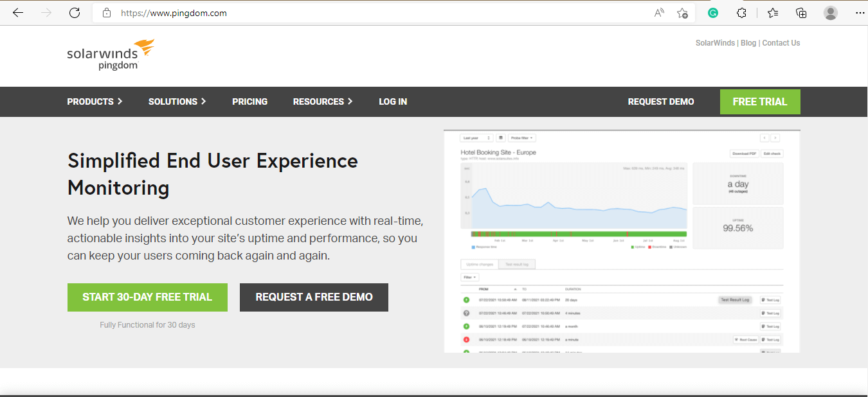Click the green FREE TRIAL button
The image size is (868, 397).
(x=760, y=101)
